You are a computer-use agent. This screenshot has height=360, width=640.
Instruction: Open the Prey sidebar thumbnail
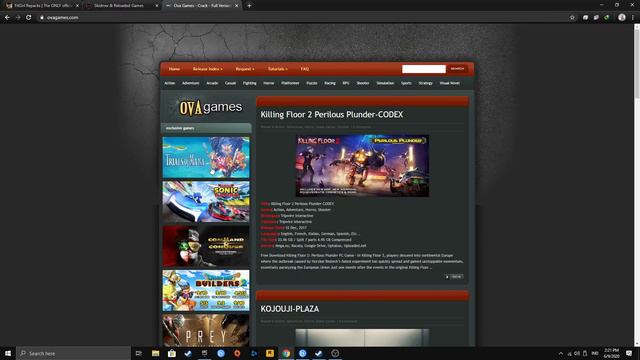pyautogui.click(x=206, y=330)
